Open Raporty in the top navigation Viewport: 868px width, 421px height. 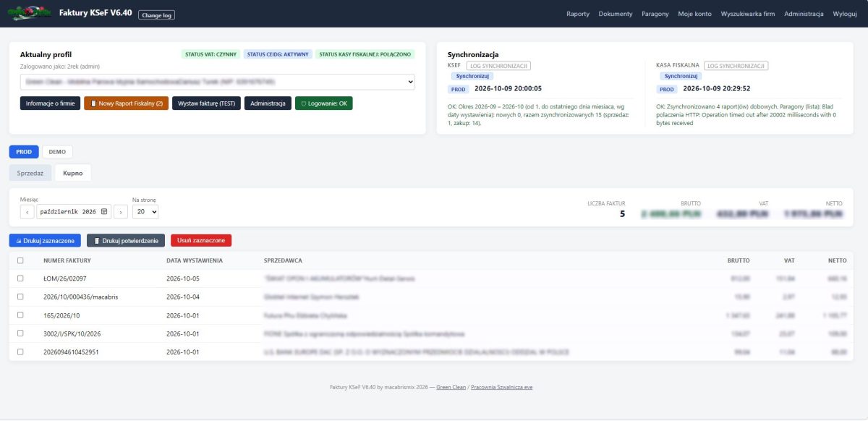578,14
